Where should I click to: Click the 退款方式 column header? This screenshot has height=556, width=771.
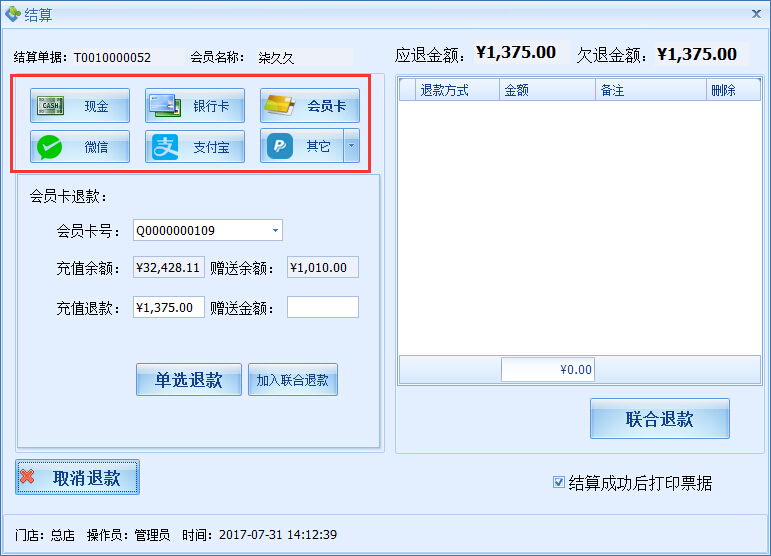tap(444, 91)
